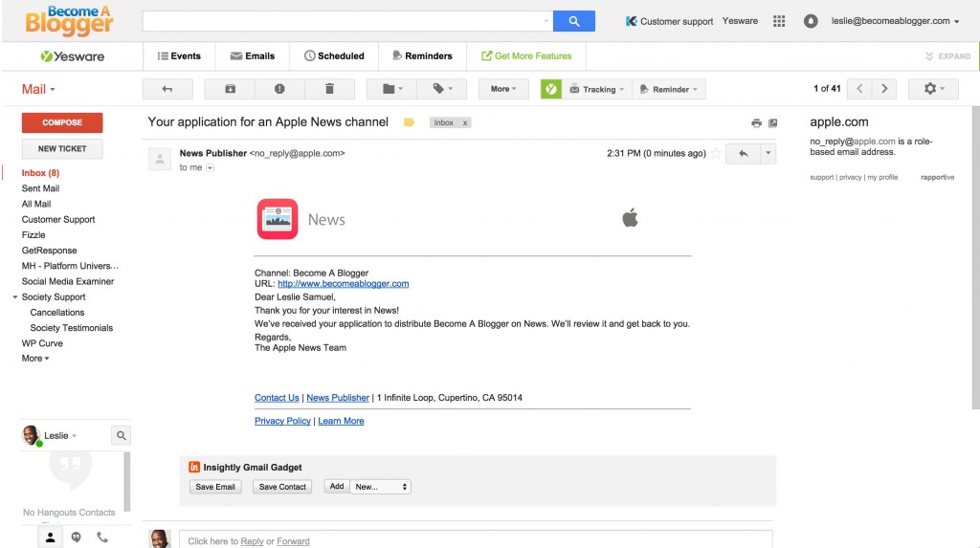Collapse the Society Support label tree

[x=15, y=296]
